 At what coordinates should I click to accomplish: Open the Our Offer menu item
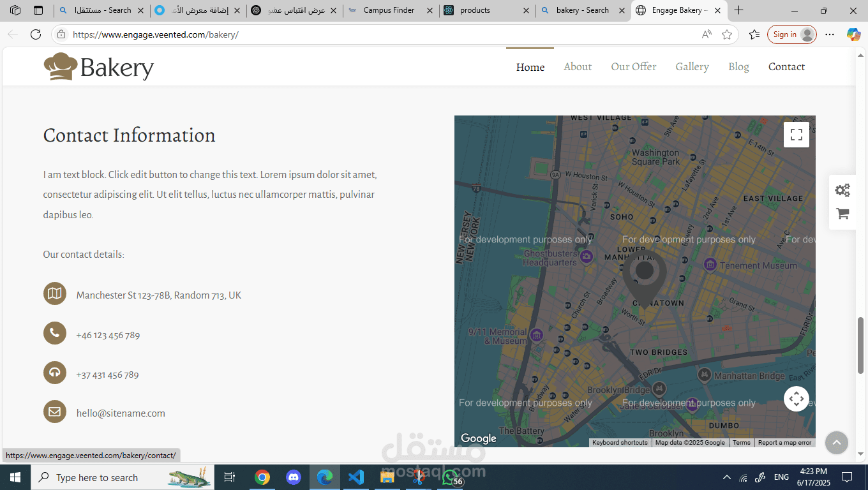[x=634, y=67]
